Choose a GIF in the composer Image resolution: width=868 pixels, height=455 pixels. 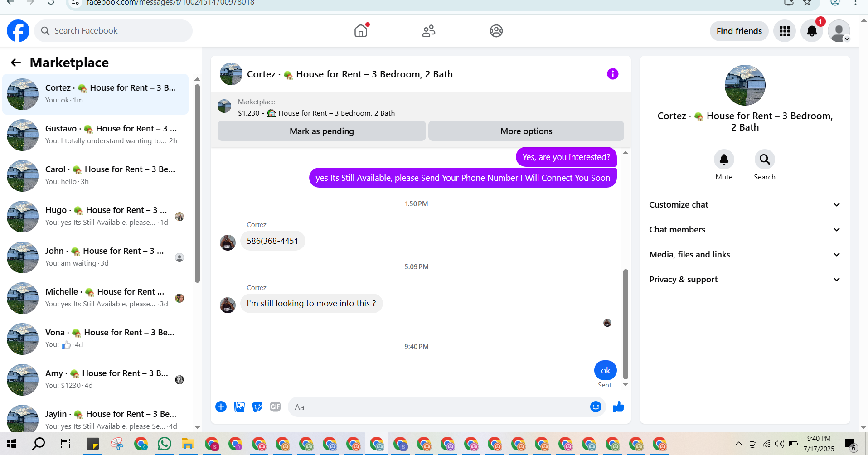(275, 407)
